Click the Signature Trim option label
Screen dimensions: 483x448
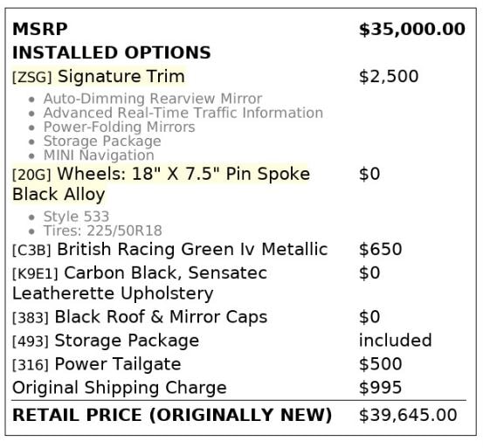pyautogui.click(x=121, y=76)
